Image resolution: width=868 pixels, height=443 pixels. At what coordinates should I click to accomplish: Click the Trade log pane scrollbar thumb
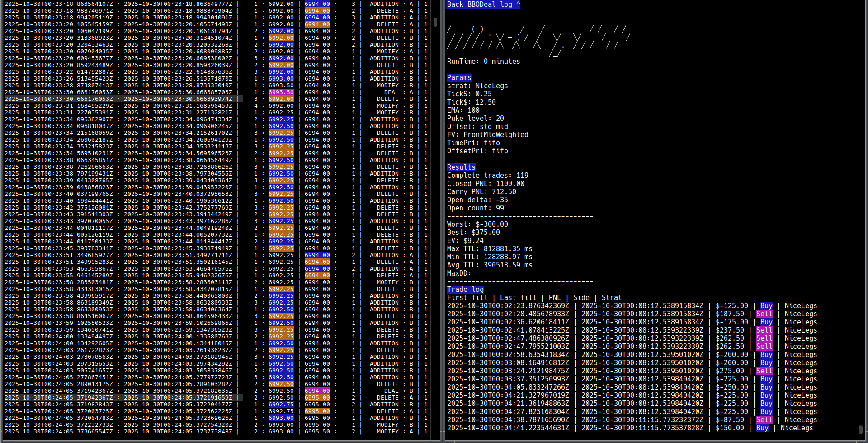860,429
